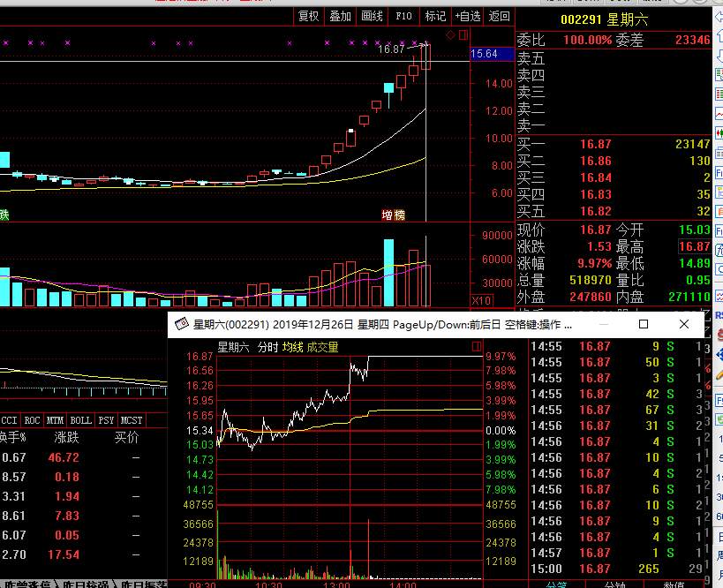The width and height of the screenshot is (723, 588).
Task: Switch to the ROC indicator tab
Action: [33, 420]
